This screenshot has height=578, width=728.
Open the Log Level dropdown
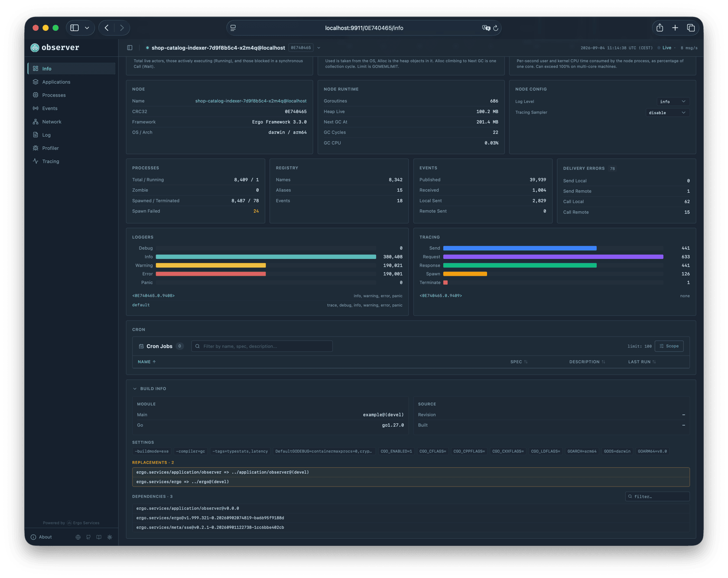673,102
